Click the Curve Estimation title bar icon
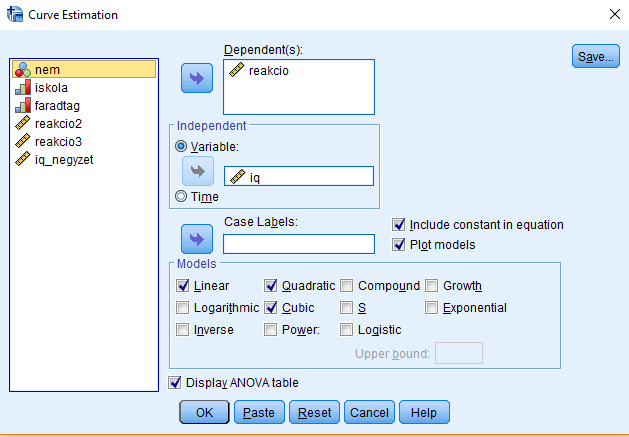The image size is (629, 437). (x=15, y=14)
